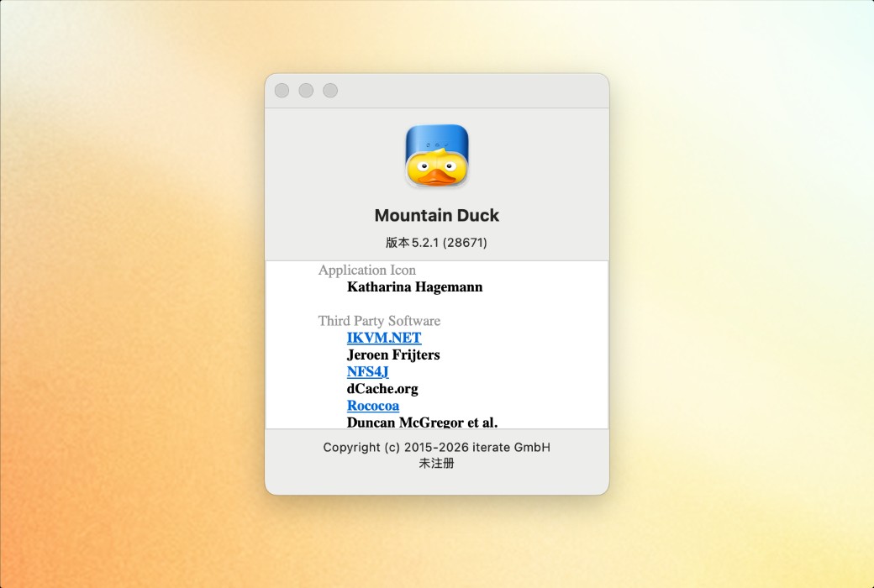This screenshot has height=588, width=874.
Task: Close the About window with the first button
Action: 282,90
